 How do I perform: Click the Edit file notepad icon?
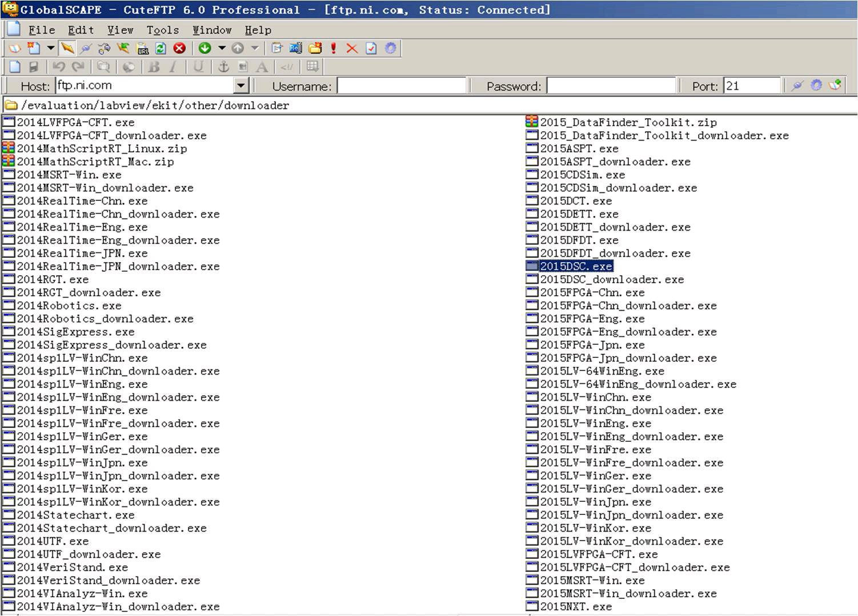(x=277, y=49)
